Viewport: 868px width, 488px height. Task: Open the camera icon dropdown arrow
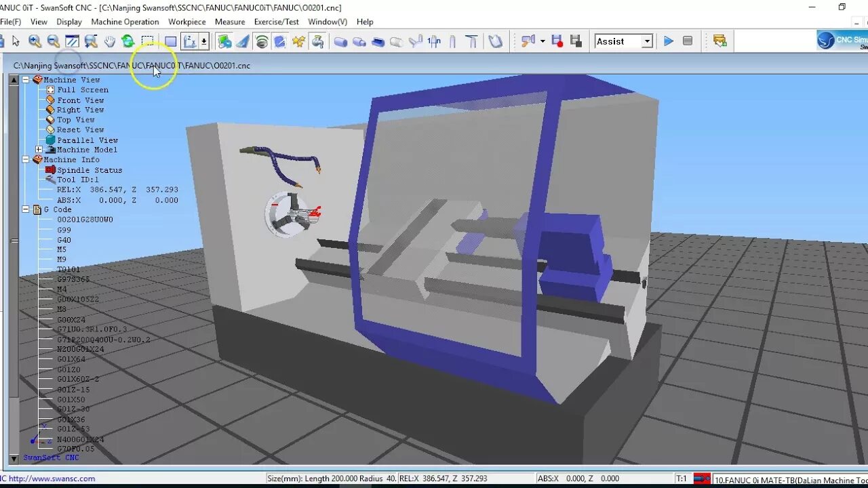pyautogui.click(x=542, y=41)
